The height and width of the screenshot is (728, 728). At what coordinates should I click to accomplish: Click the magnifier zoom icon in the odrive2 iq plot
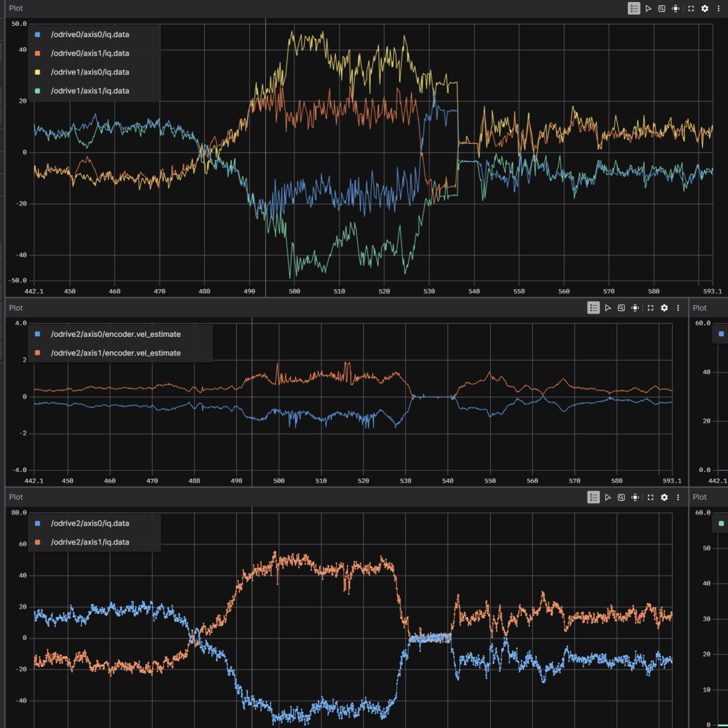[621, 497]
